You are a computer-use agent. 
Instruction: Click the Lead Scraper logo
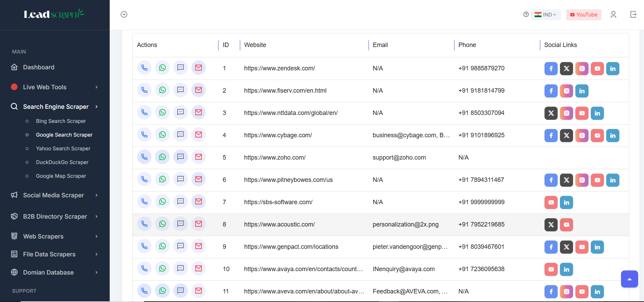(54, 14)
